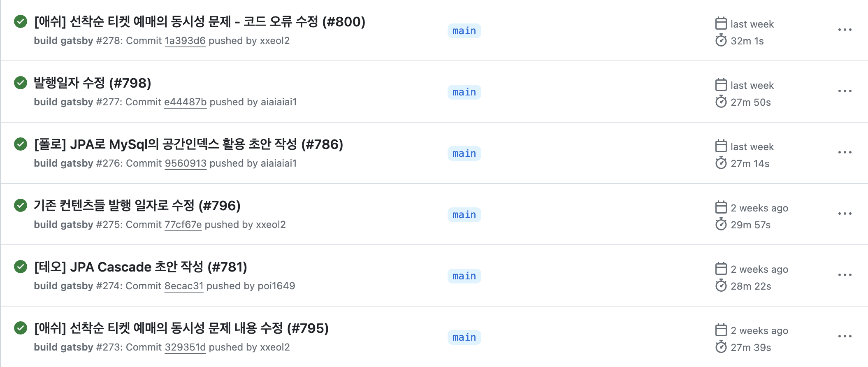This screenshot has height=367, width=868.
Task: Open commit 1a393d6 pushed by xxeol2
Action: point(186,41)
